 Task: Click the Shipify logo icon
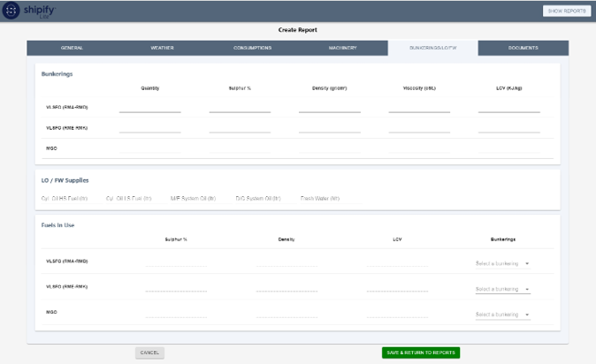point(13,11)
